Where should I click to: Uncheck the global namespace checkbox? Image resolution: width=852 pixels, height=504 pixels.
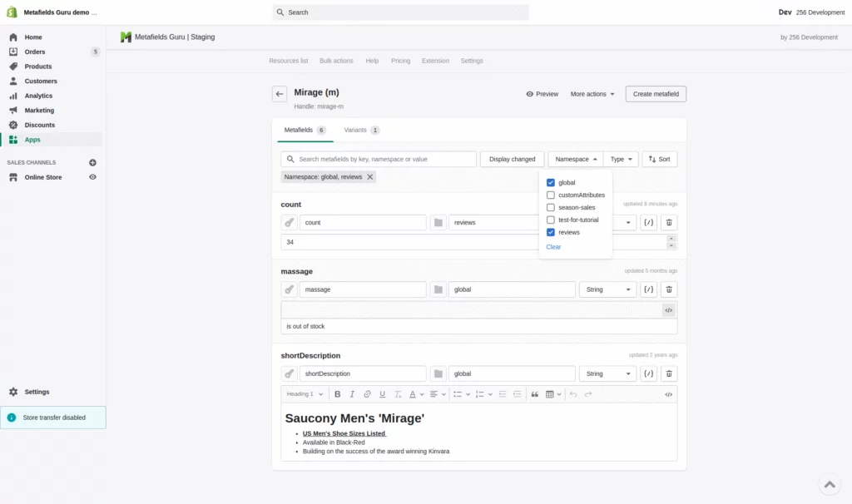tap(551, 183)
